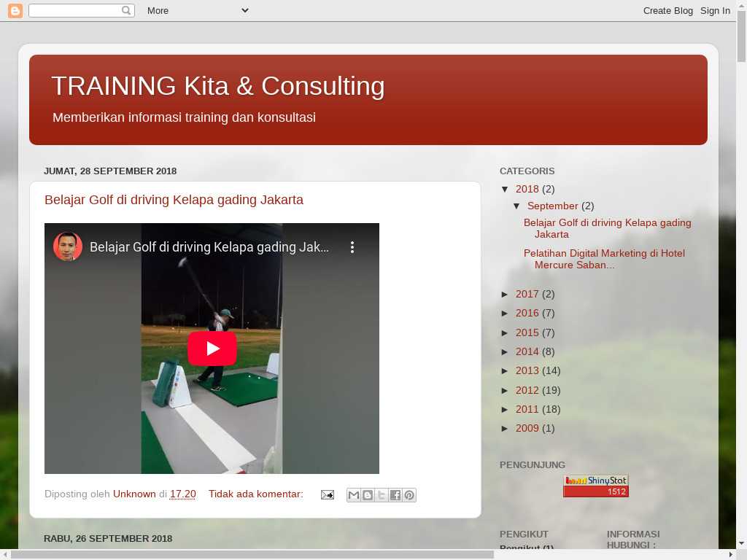Click the search magnifier icon in navbar
Viewport: 747px width, 560px height.
(x=126, y=10)
